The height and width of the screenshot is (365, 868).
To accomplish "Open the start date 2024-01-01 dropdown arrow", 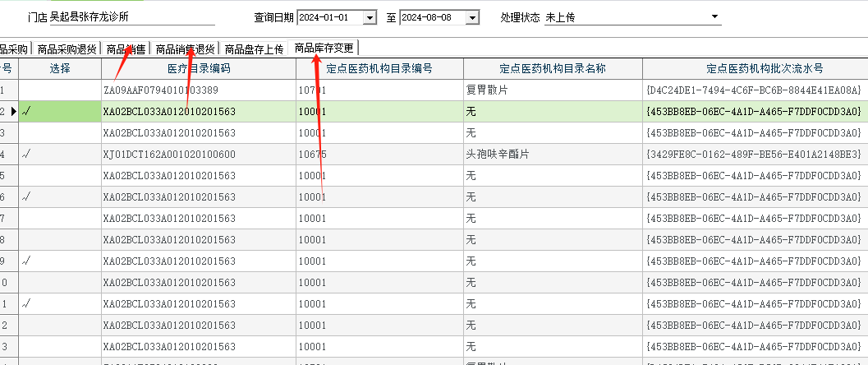I will point(370,17).
